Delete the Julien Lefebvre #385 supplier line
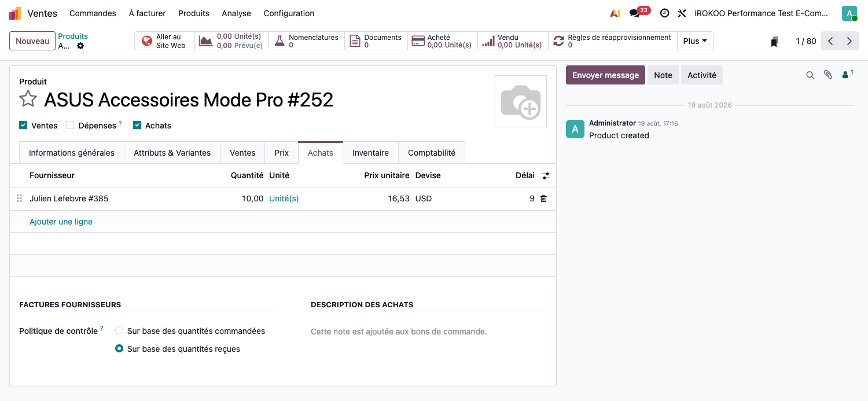868x401 pixels. tap(543, 198)
